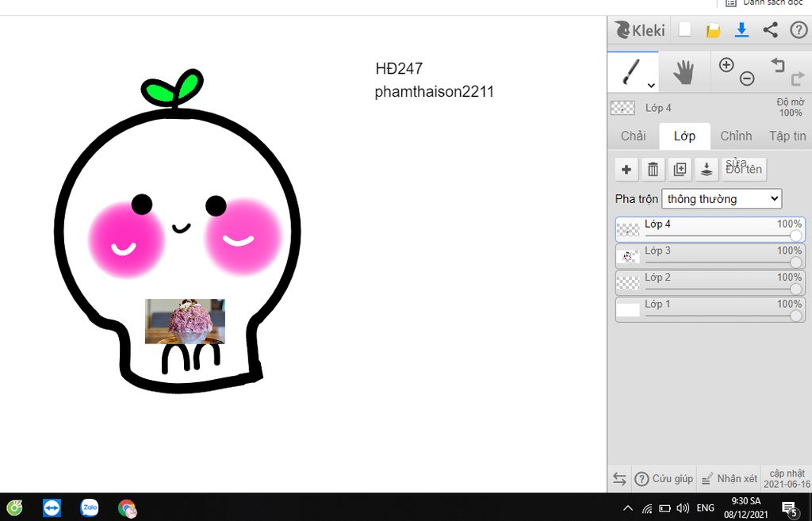The height and width of the screenshot is (521, 812).
Task: Open Nhận xét feedback link
Action: coord(730,479)
